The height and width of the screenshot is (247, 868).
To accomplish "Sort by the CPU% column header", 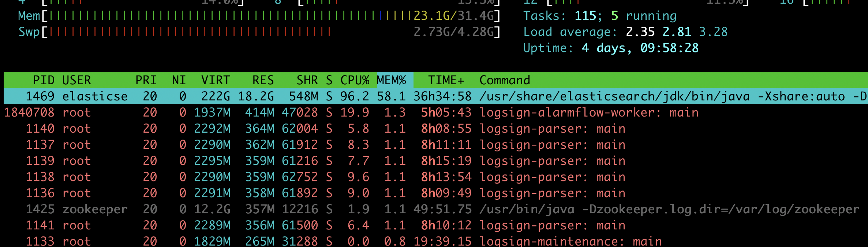I will pyautogui.click(x=354, y=80).
